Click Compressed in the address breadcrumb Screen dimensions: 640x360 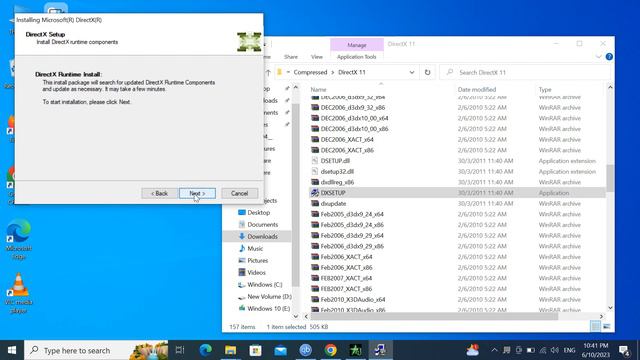coord(310,72)
